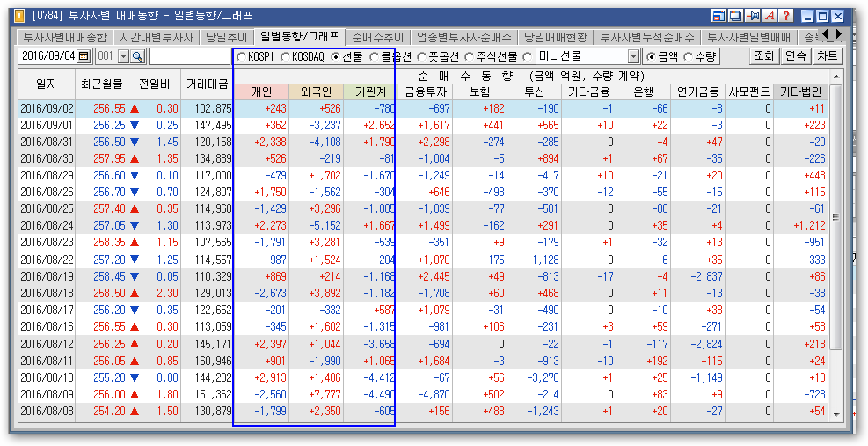Click the 최근월물 price 258.50
Viewport: 868px width, 446px height.
pos(110,294)
